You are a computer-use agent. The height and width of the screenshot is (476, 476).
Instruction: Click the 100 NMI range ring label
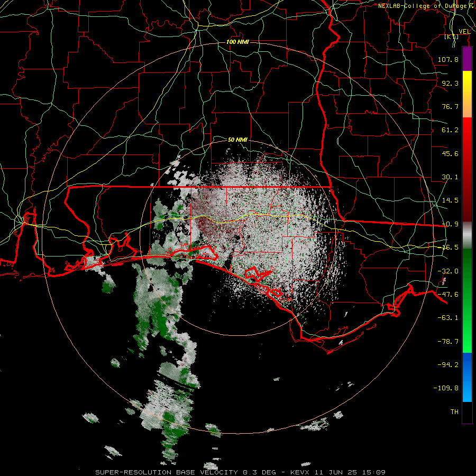(237, 42)
